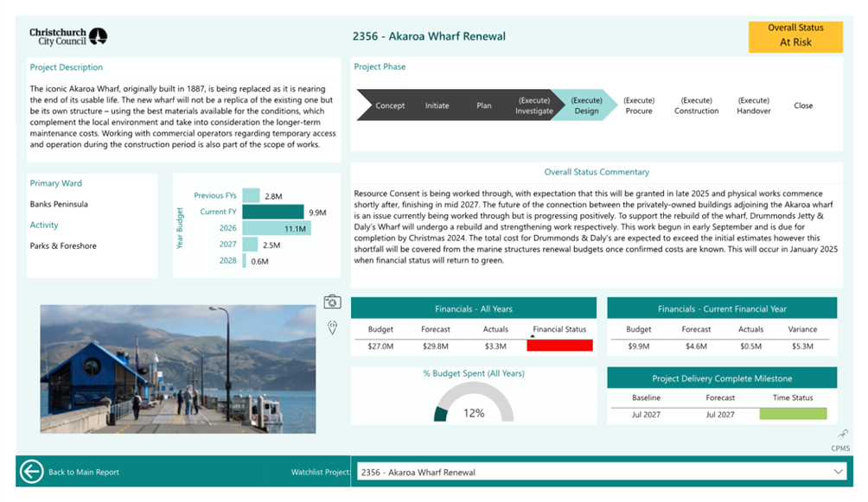The image size is (868, 502).
Task: Click the map location pin icon
Action: point(332,327)
